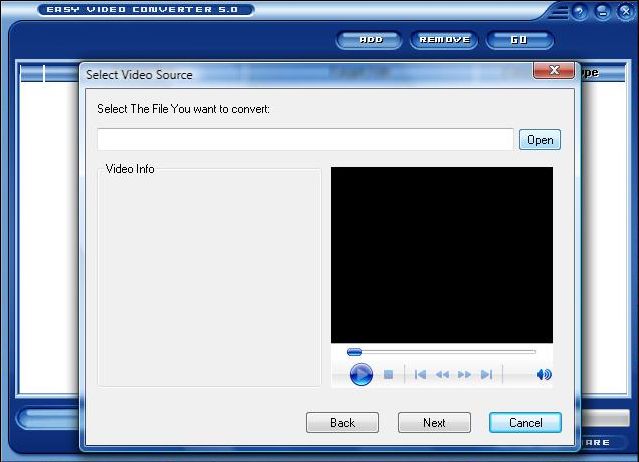Screen dimensions: 639x462
Task: Go Back to previous wizard step
Action: pos(342,423)
